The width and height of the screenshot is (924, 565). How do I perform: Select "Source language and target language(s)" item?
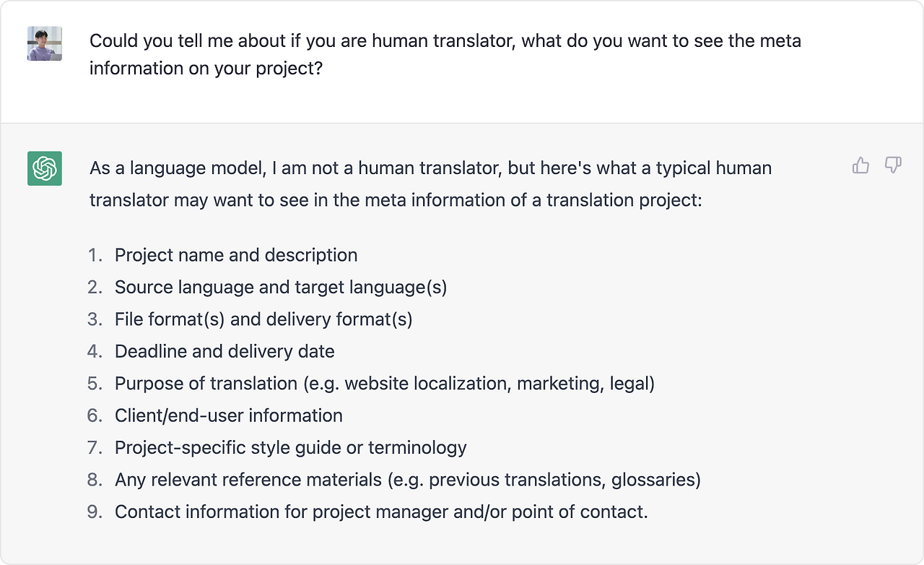coord(281,287)
